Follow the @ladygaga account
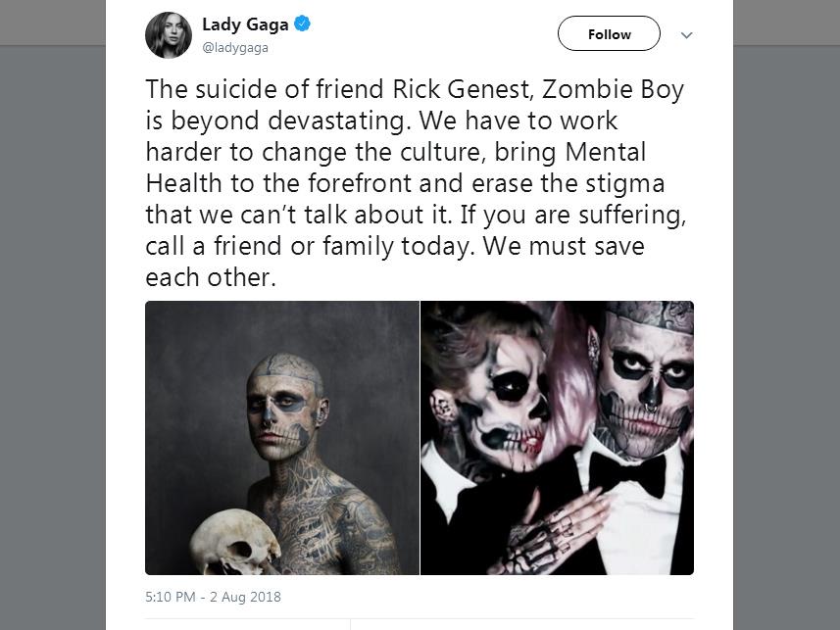This screenshot has height=630, width=840. (x=609, y=33)
